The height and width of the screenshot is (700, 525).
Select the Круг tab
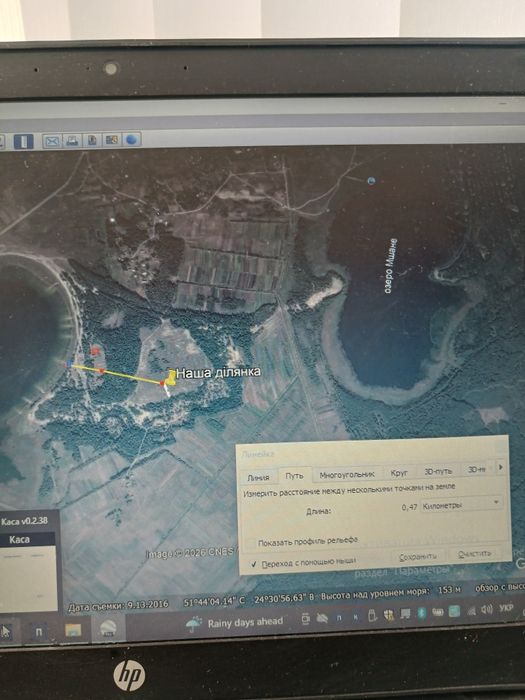point(399,473)
